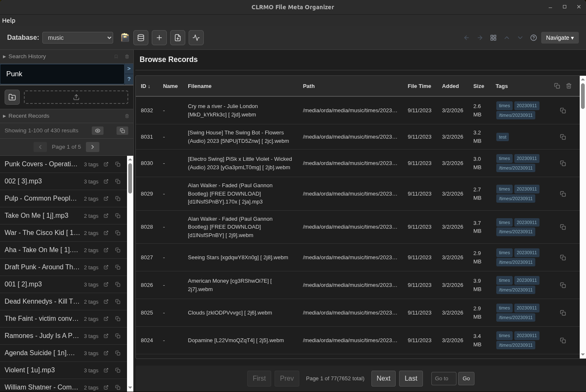Open the Help menu
This screenshot has height=392, width=586.
8,20
